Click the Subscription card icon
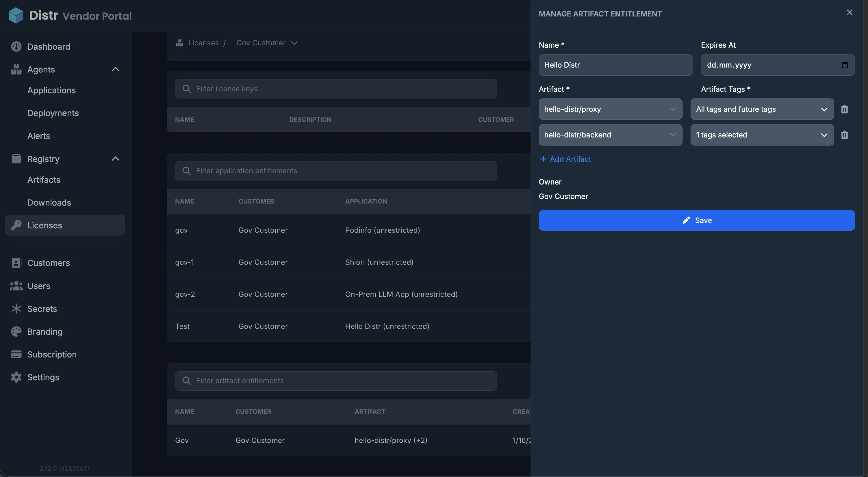Viewport: 868px width, 477px height. (x=16, y=354)
